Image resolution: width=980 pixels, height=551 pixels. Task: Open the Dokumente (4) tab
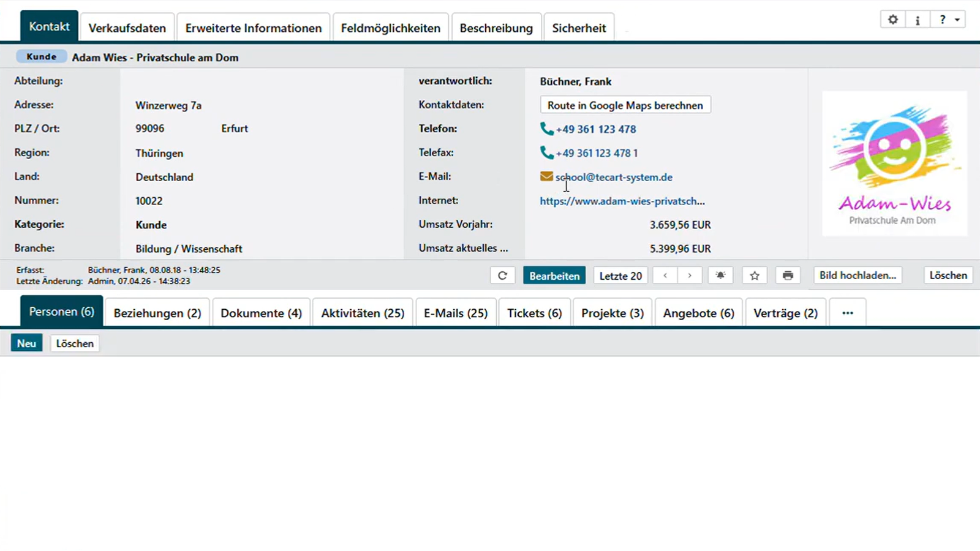coord(262,313)
